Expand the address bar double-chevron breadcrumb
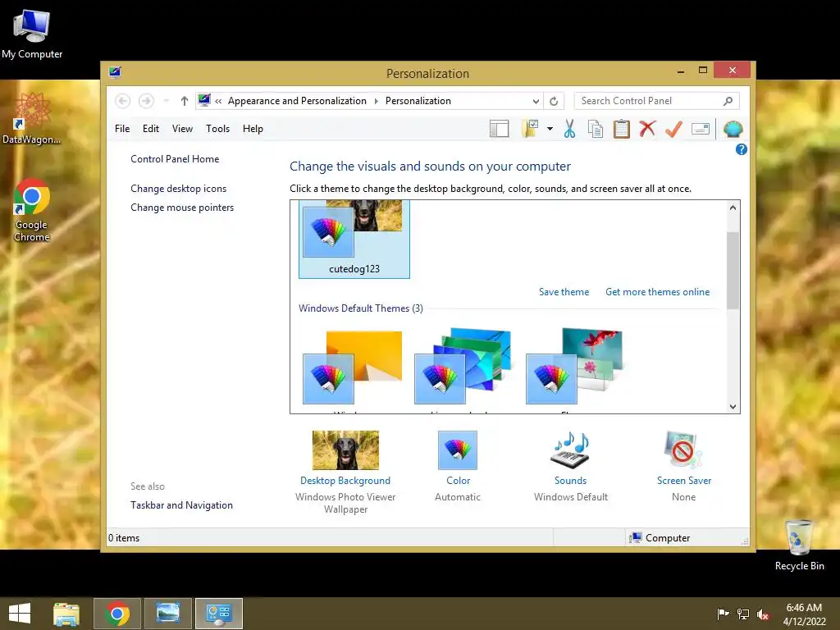 click(x=218, y=101)
